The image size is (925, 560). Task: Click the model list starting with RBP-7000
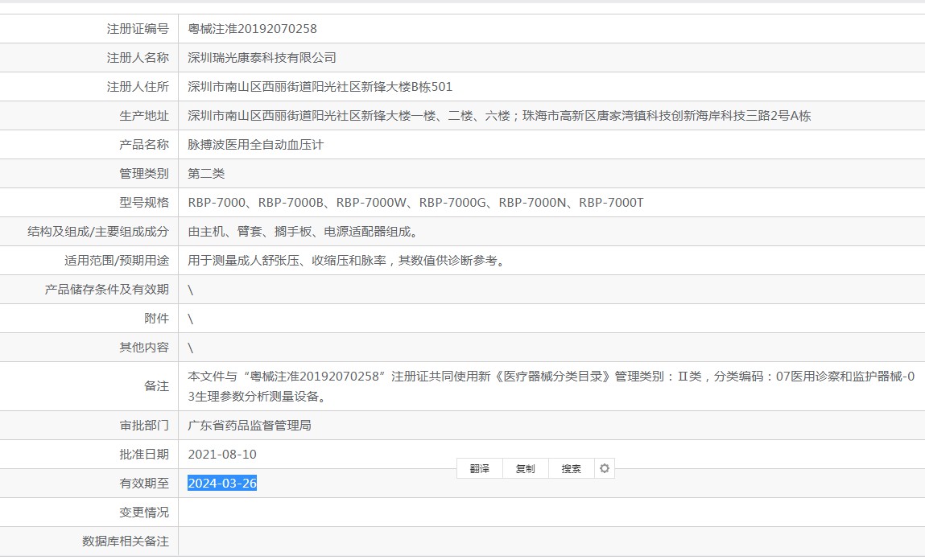[416, 202]
